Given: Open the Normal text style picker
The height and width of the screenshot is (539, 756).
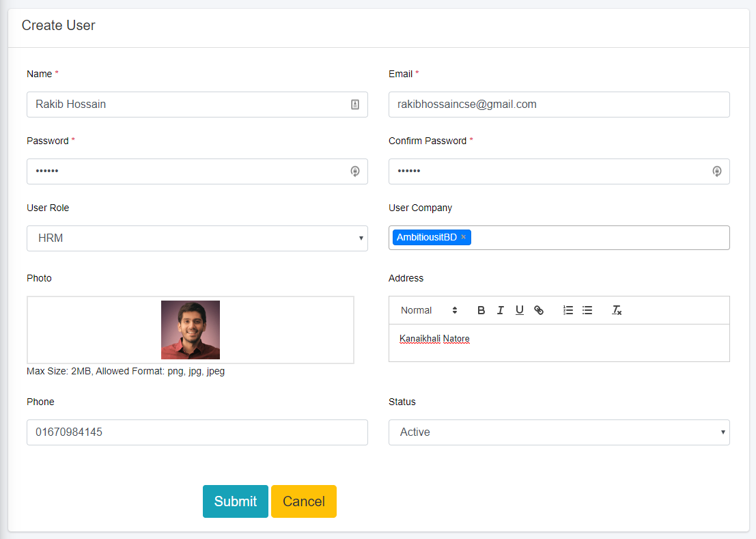Looking at the screenshot, I should click(x=428, y=310).
